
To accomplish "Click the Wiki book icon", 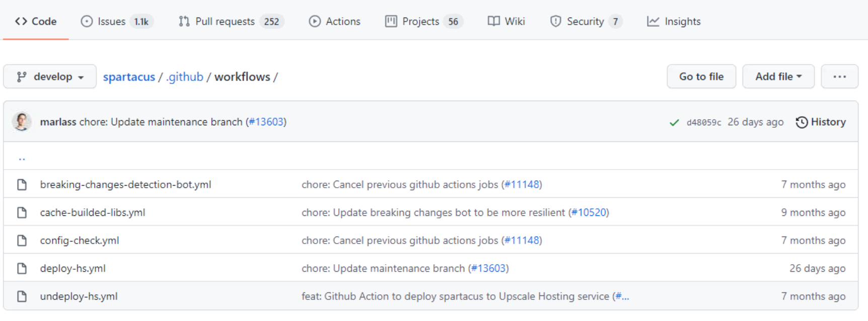I will tap(493, 21).
